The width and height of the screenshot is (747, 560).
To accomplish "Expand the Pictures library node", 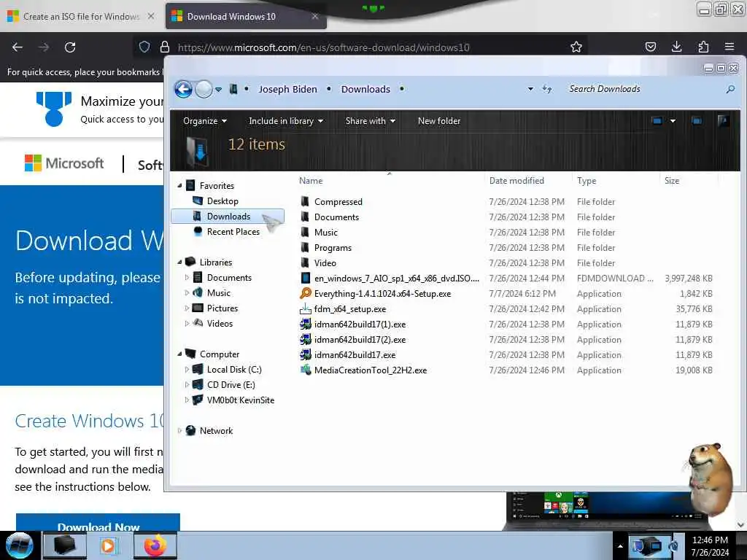I will pyautogui.click(x=187, y=308).
